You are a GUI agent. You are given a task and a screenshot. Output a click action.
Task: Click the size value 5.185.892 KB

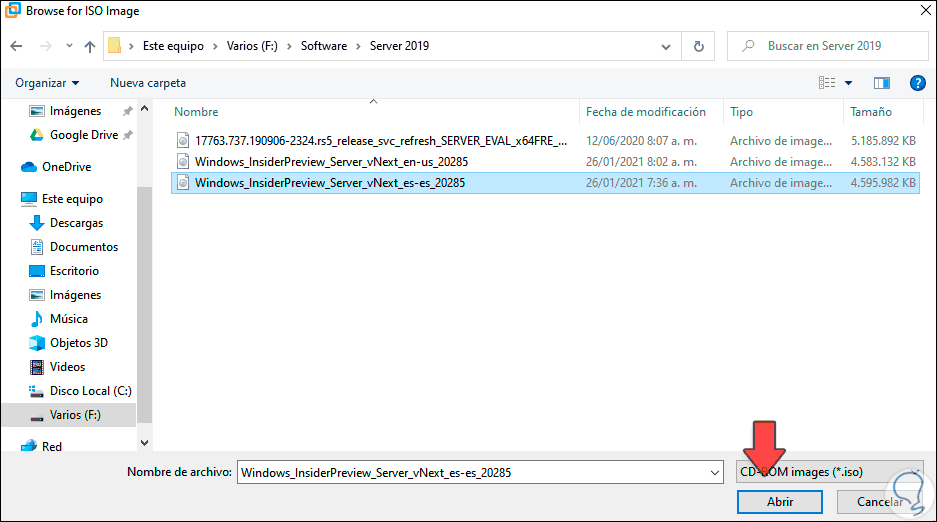883,141
